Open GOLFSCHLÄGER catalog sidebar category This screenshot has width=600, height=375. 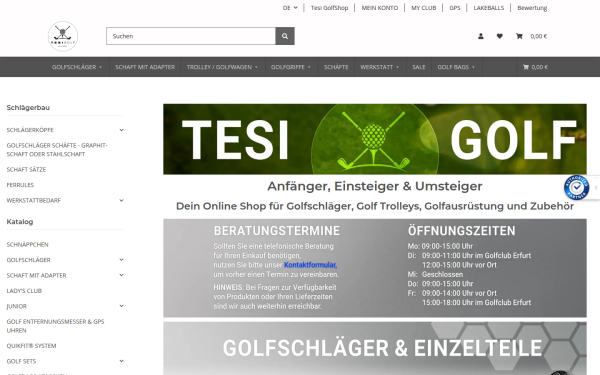click(29, 260)
